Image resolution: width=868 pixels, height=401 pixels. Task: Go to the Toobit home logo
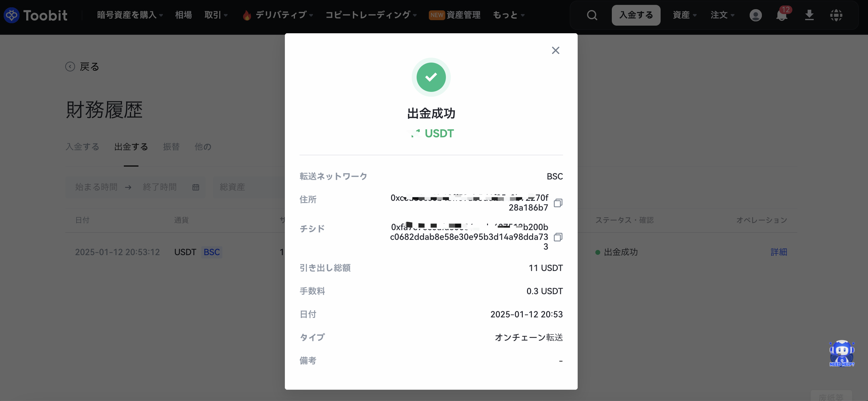(x=35, y=15)
